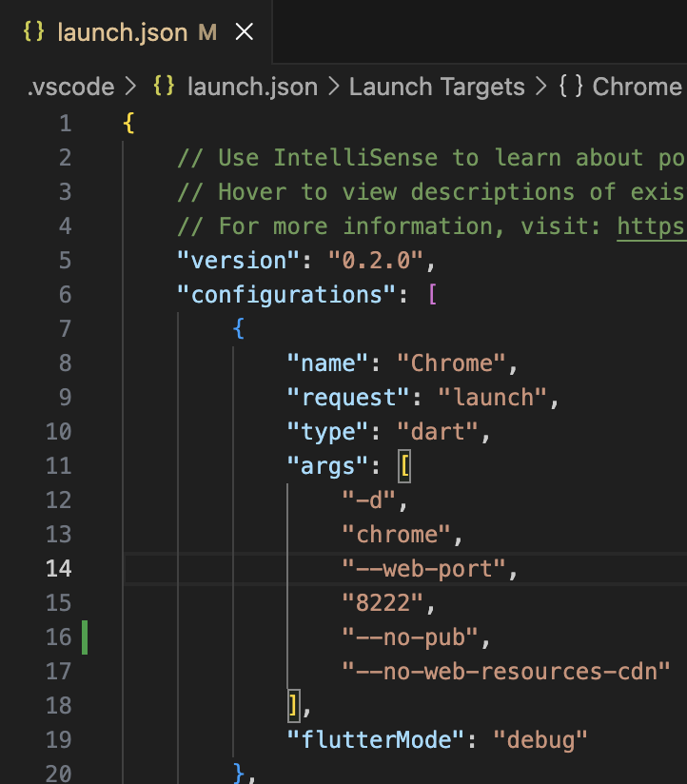Click the "--no-web-resources-cdn" argument

pyautogui.click(x=506, y=672)
